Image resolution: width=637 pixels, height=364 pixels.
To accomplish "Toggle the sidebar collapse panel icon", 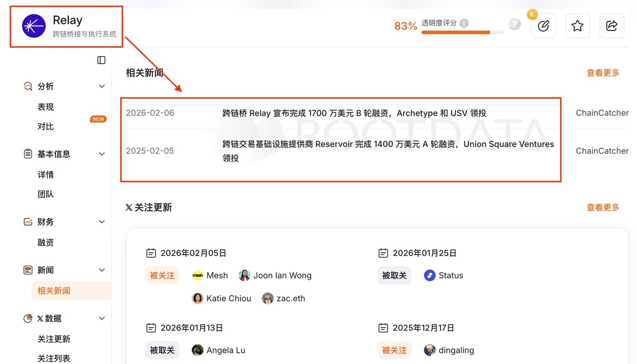I will (101, 60).
